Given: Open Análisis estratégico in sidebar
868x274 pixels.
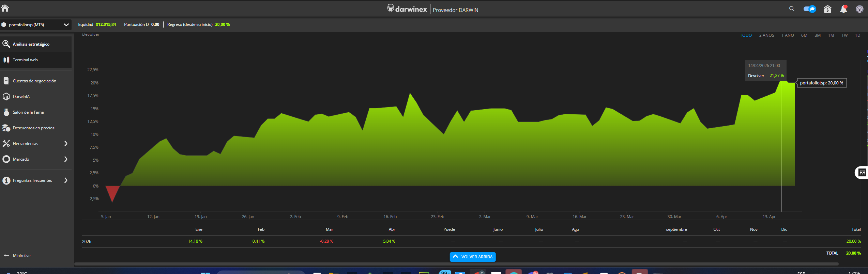Looking at the screenshot, I should [x=31, y=44].
